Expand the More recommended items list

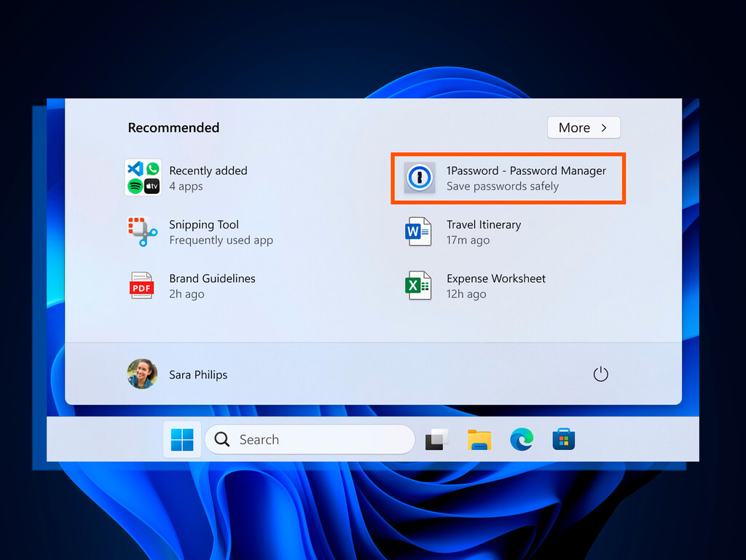(584, 127)
